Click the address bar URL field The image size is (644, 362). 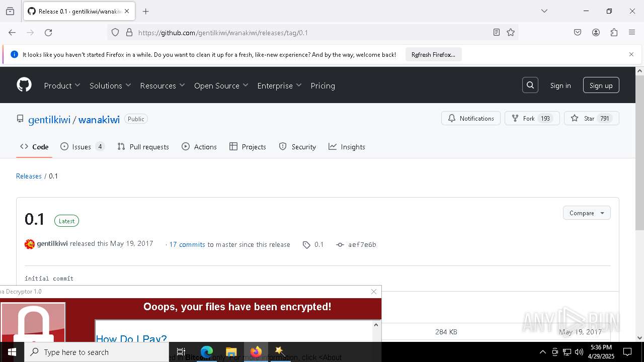(x=312, y=33)
